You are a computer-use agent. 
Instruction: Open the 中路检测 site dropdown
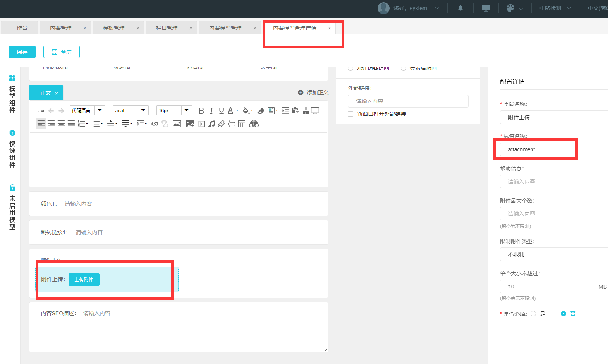point(555,8)
